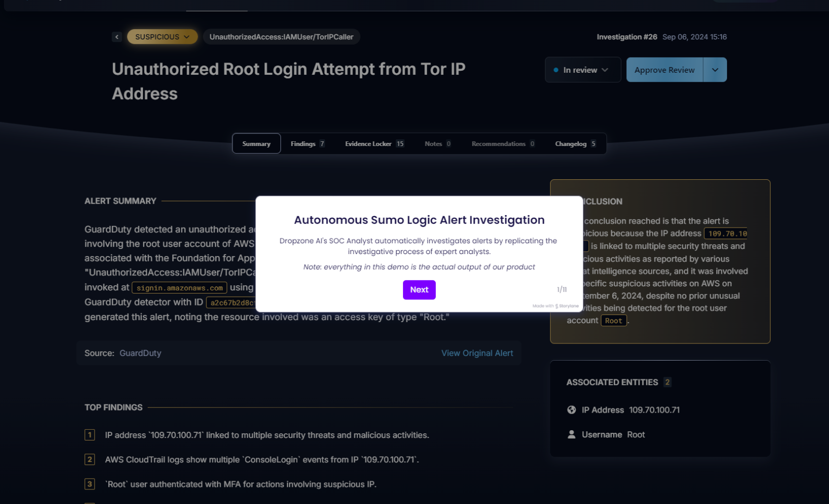Click the signin.amazonaws.com code tag
The image size is (829, 504).
(179, 288)
